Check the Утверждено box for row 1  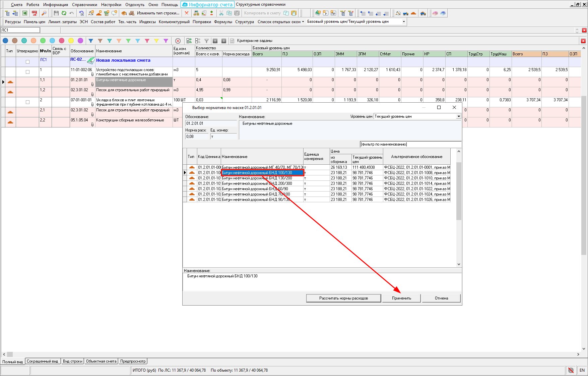pos(27,72)
